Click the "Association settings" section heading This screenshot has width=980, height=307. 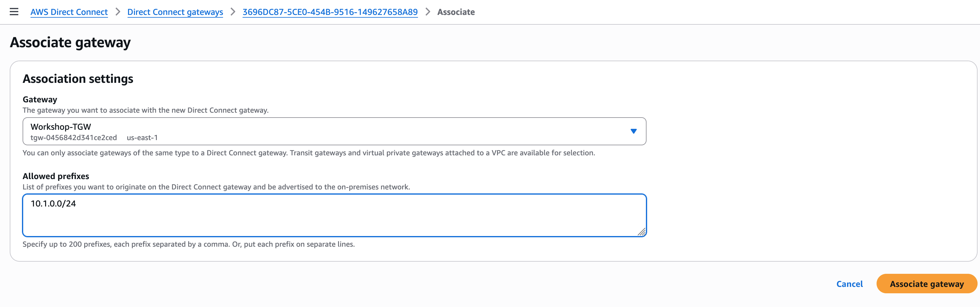[78, 79]
